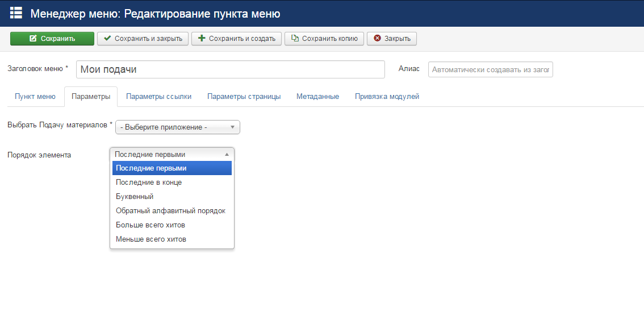Open the Привязка модулей tab

tap(387, 97)
